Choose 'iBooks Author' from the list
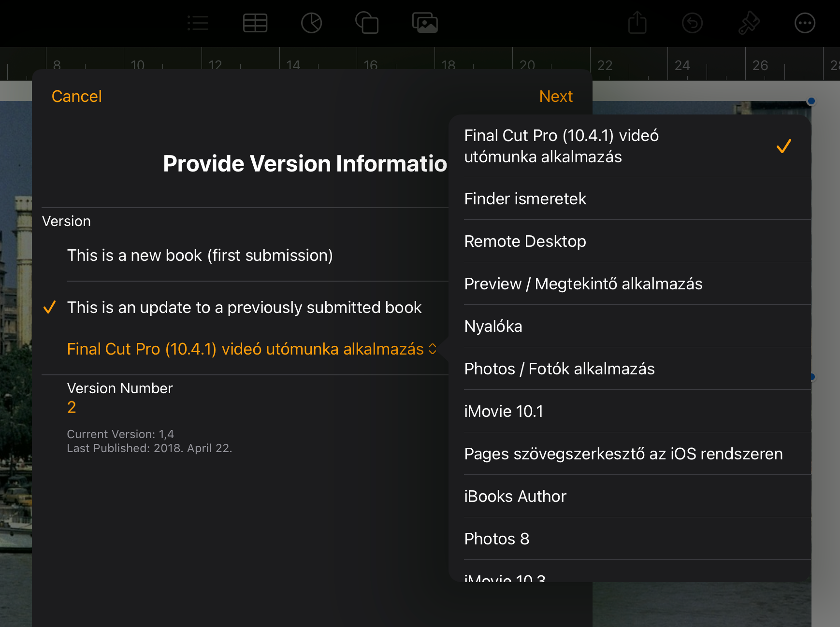The height and width of the screenshot is (627, 840). (x=630, y=496)
